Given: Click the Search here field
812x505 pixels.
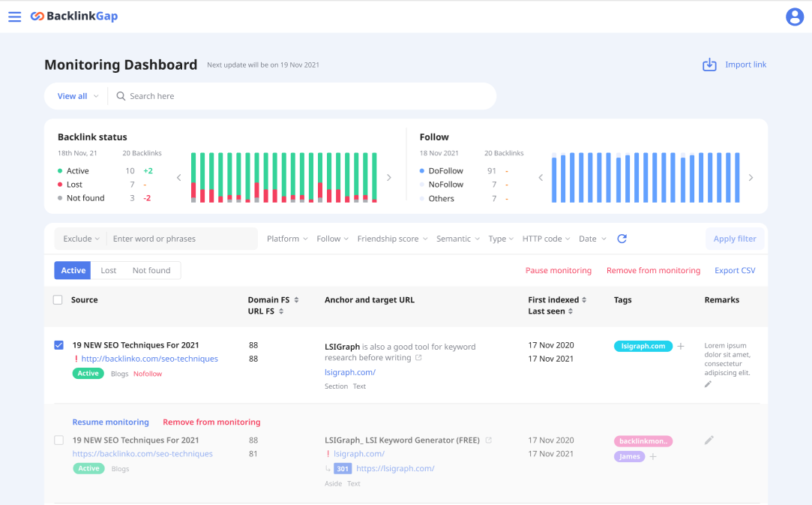Looking at the screenshot, I should 302,96.
